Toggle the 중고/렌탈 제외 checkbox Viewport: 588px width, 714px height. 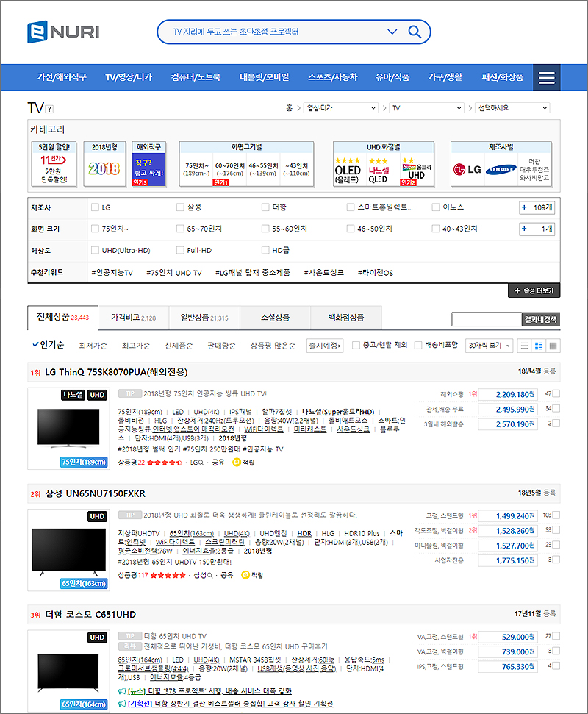356,345
